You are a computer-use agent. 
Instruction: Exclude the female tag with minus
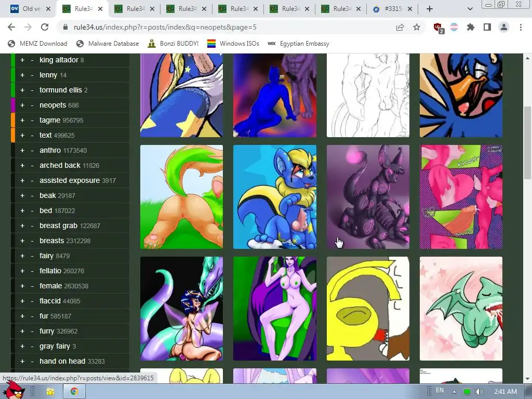click(x=32, y=286)
